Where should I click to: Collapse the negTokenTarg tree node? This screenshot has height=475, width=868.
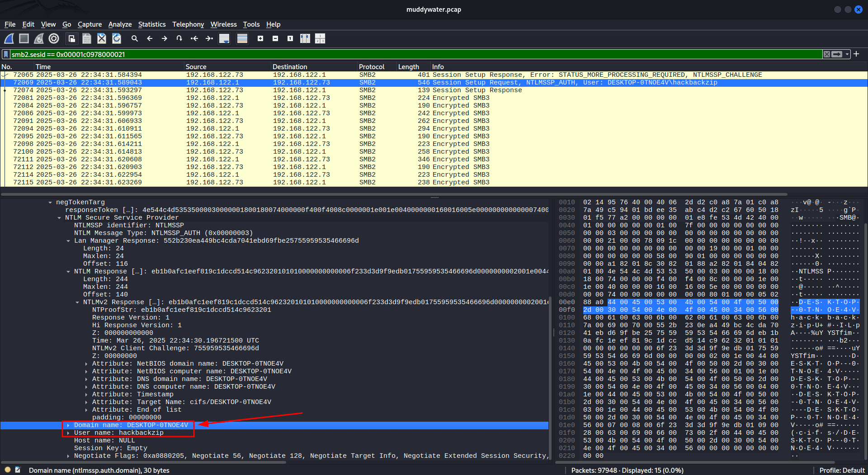click(50, 202)
